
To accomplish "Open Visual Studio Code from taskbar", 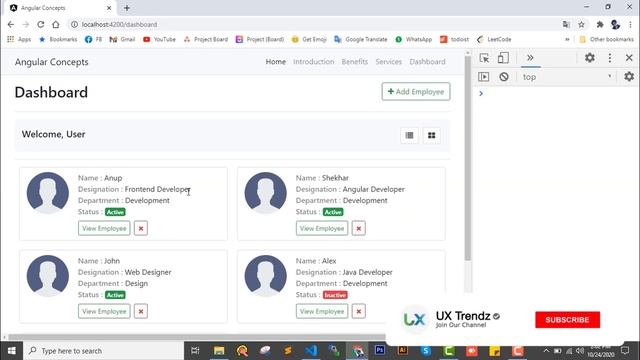I will click(x=311, y=351).
